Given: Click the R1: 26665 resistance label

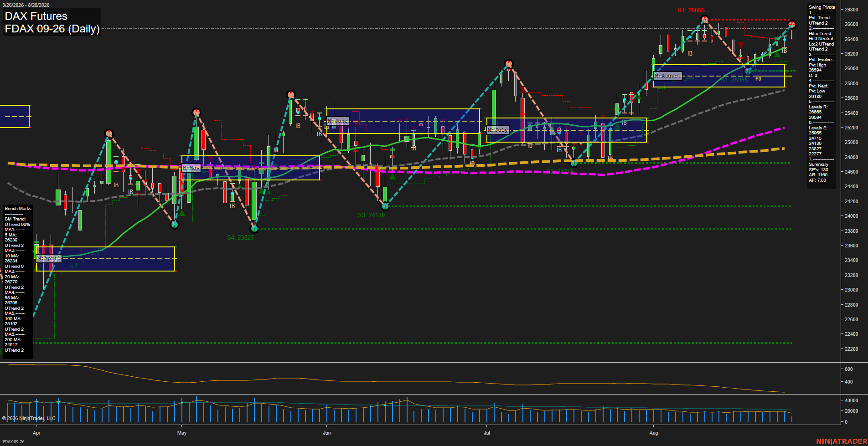Looking at the screenshot, I should tap(691, 10).
